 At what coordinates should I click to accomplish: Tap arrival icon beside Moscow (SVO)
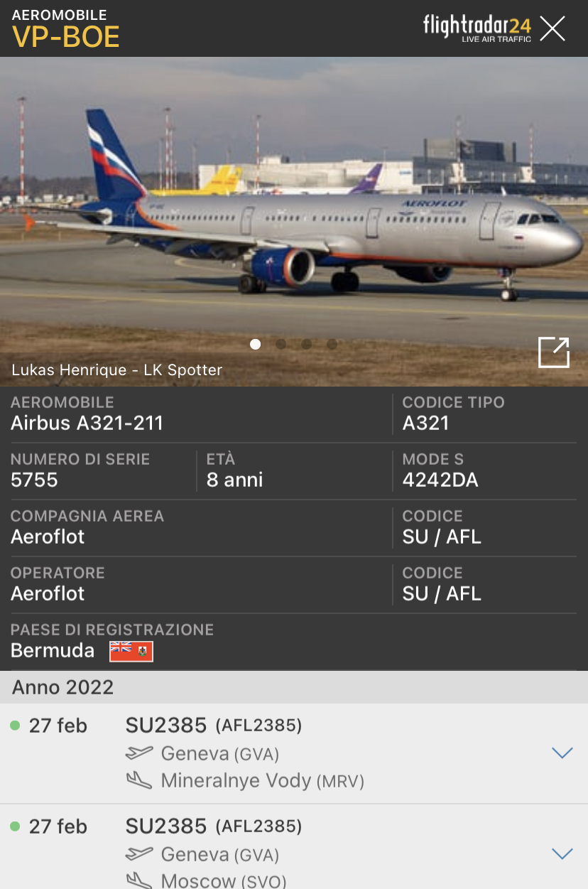(x=139, y=881)
